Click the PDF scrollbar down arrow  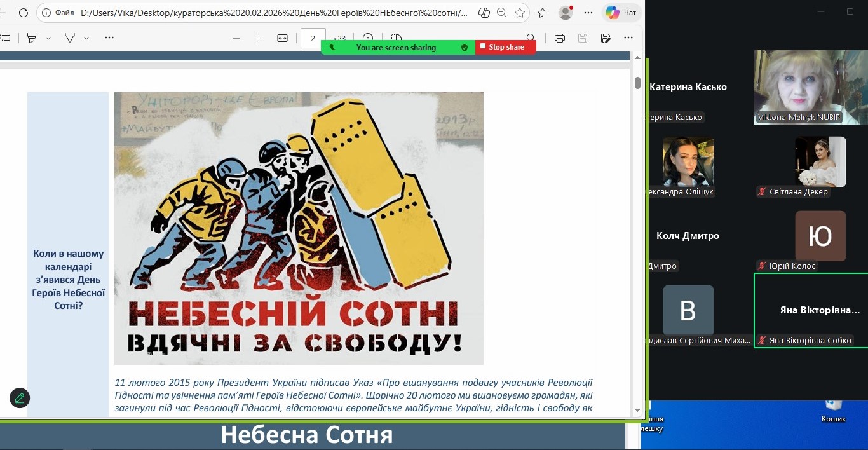coord(637,411)
